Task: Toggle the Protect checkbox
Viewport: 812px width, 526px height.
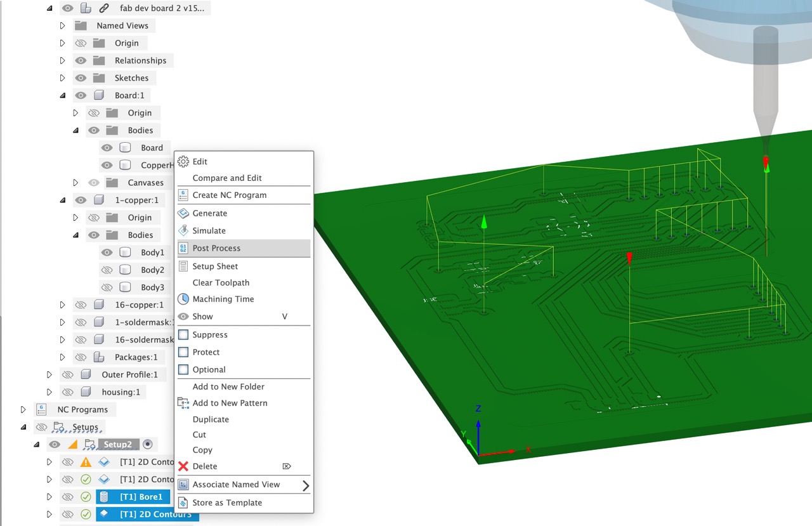Action: click(183, 352)
